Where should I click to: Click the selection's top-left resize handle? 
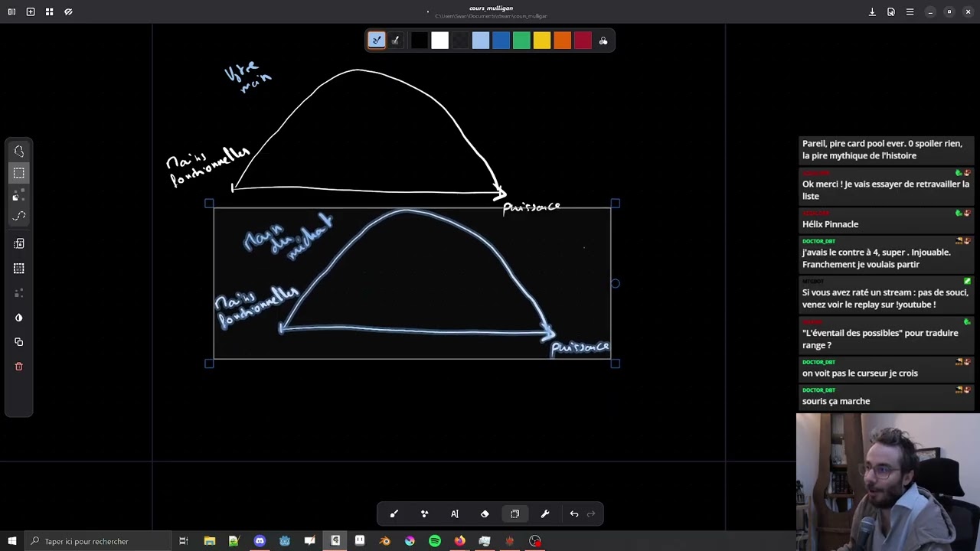coord(209,204)
